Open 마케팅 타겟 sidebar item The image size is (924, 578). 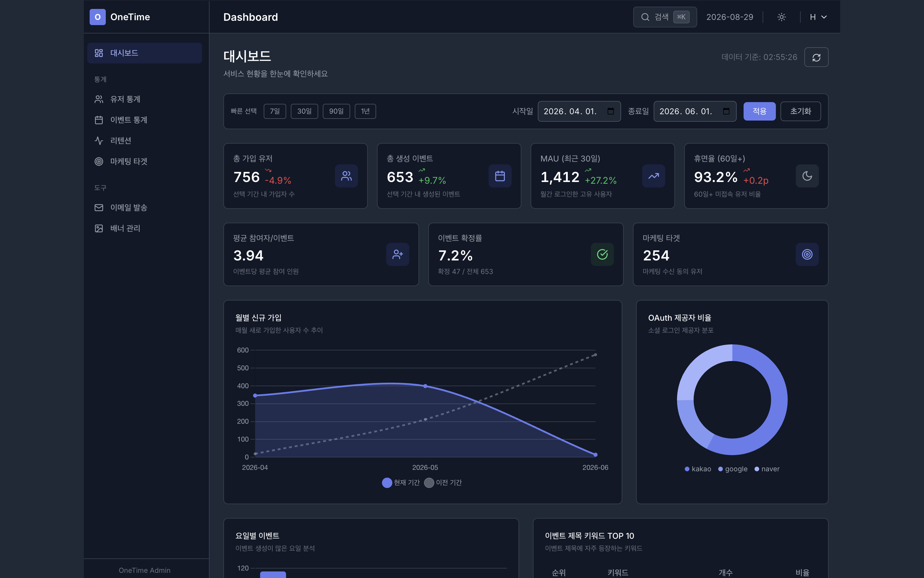[x=145, y=161]
